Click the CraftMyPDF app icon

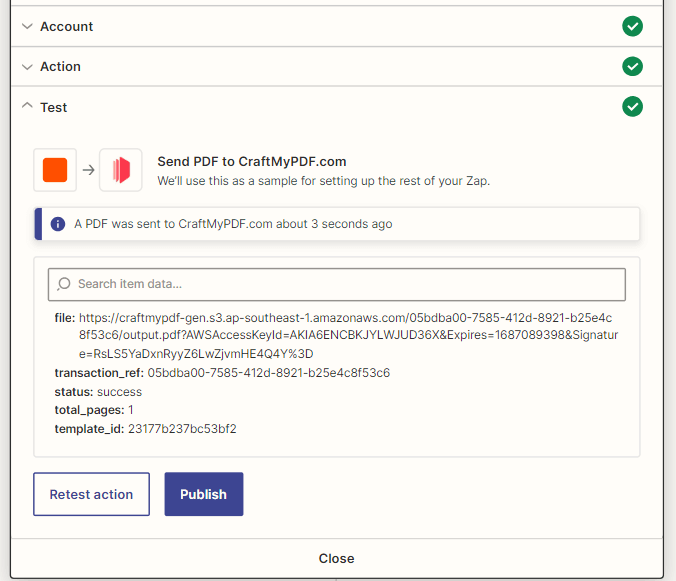pos(121,170)
